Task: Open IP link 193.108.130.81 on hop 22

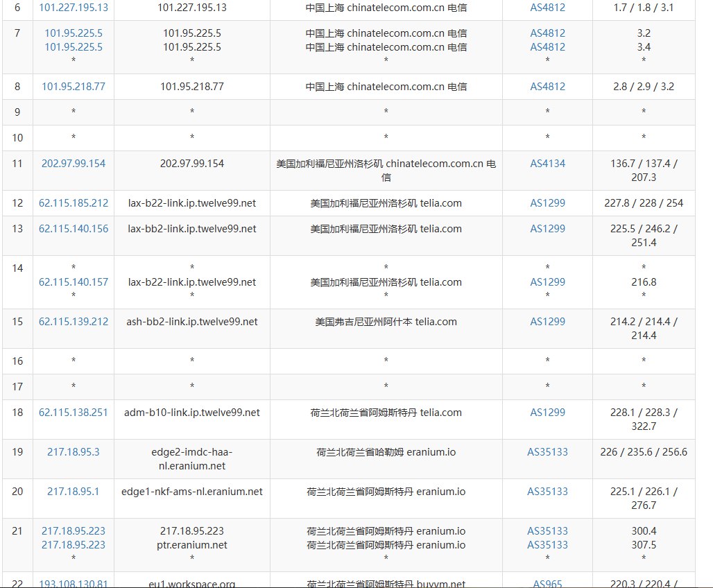Action: pos(73,583)
